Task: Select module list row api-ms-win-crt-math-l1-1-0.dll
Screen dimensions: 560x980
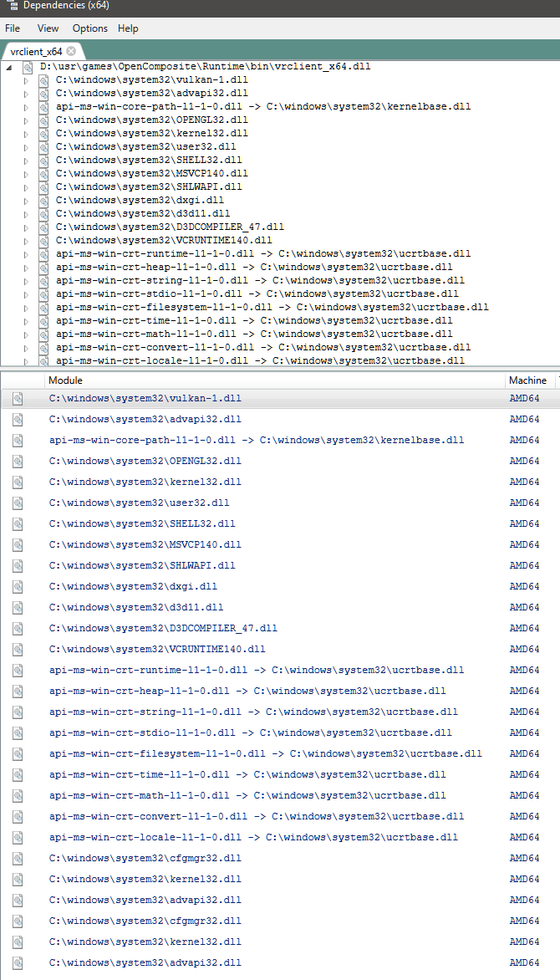Action: coord(280,796)
